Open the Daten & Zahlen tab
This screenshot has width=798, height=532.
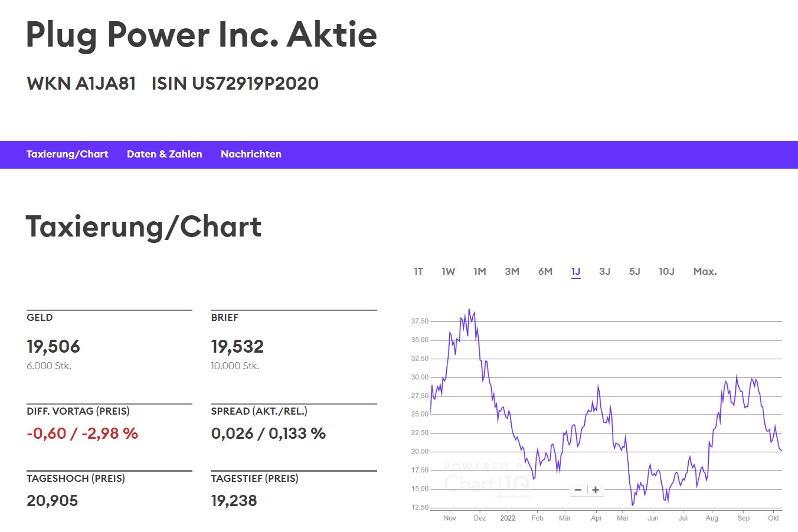165,155
